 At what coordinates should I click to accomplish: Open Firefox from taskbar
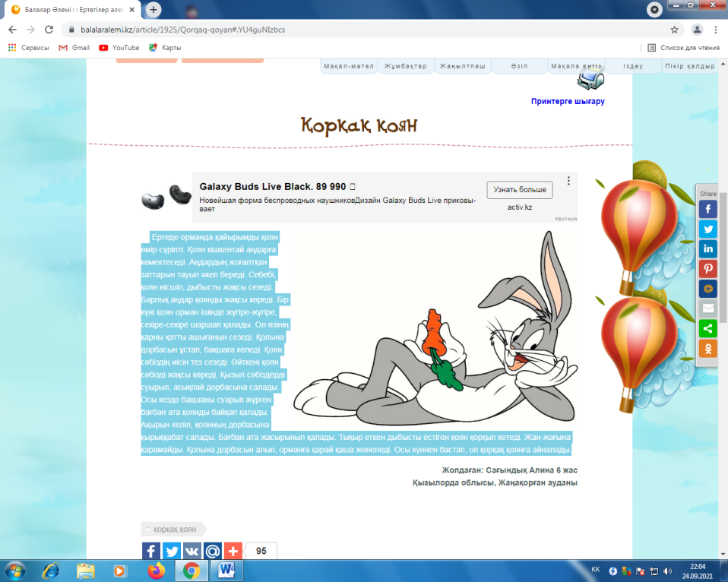click(x=156, y=571)
